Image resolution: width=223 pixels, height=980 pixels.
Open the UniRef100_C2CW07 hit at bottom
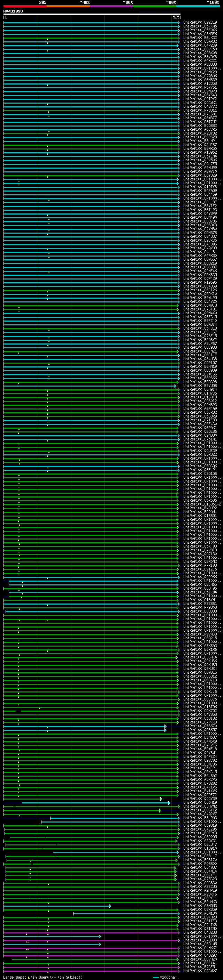click(200, 971)
